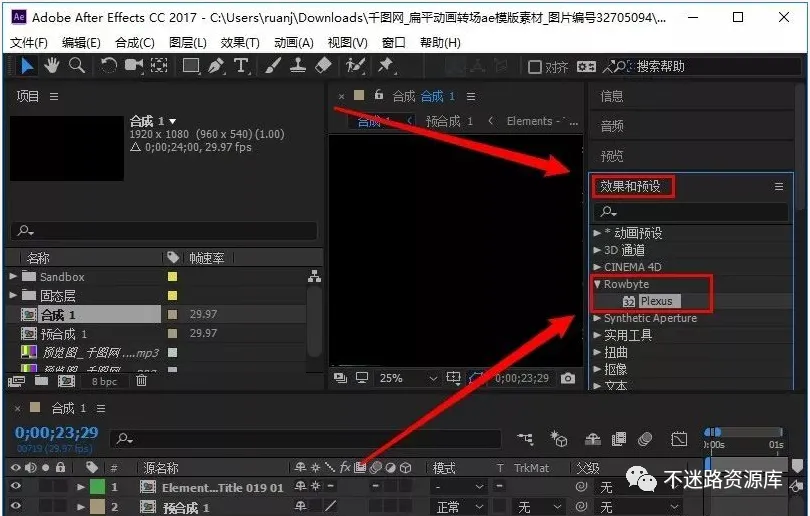
Task: Click yellow label swatch of Sandbox folder
Action: pos(173,276)
